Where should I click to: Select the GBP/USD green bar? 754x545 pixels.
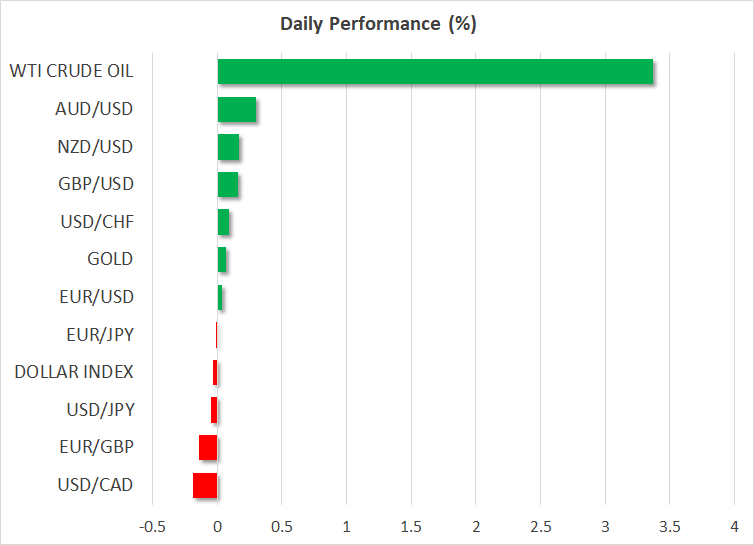click(x=228, y=185)
